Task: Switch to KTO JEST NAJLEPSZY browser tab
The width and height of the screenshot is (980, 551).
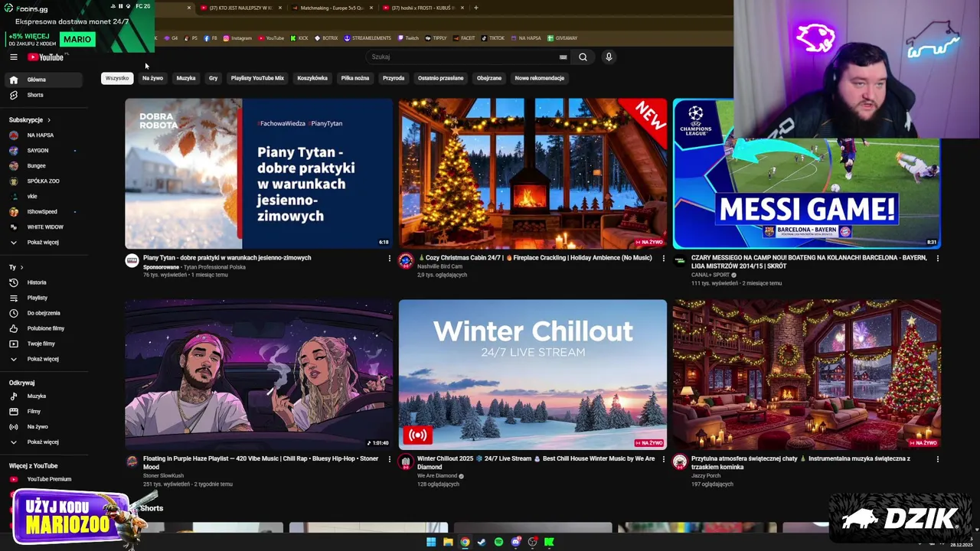Action: [x=240, y=8]
